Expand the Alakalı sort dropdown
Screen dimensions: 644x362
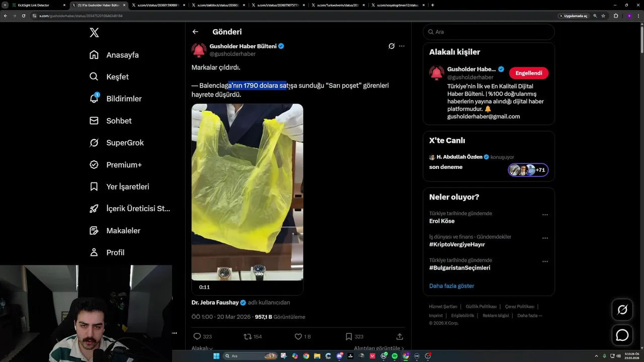click(x=202, y=348)
